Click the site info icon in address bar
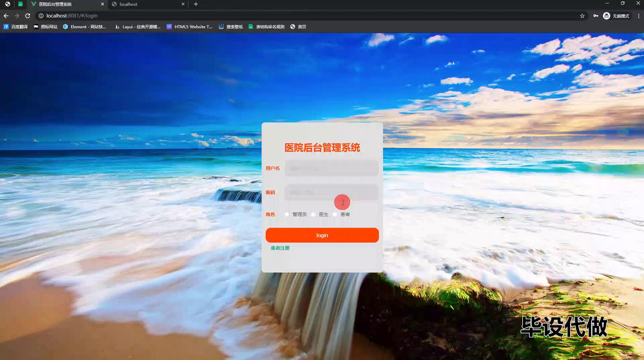The height and width of the screenshot is (360, 644). coord(41,16)
